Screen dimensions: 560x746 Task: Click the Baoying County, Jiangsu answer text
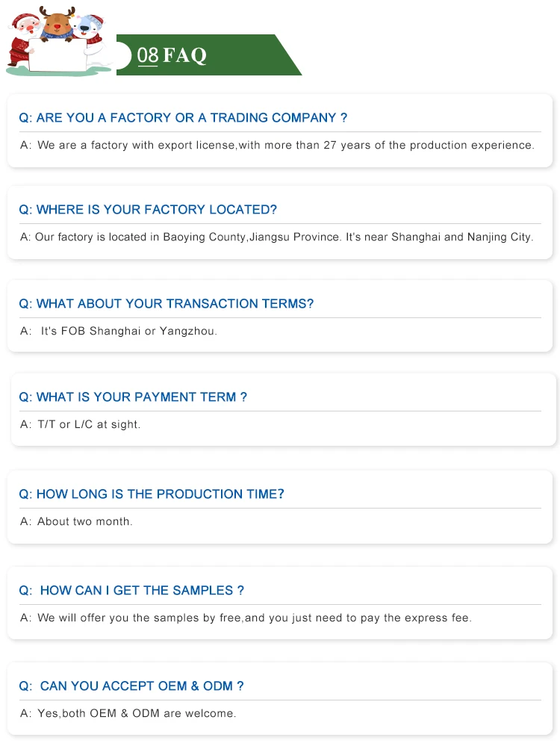pos(276,237)
